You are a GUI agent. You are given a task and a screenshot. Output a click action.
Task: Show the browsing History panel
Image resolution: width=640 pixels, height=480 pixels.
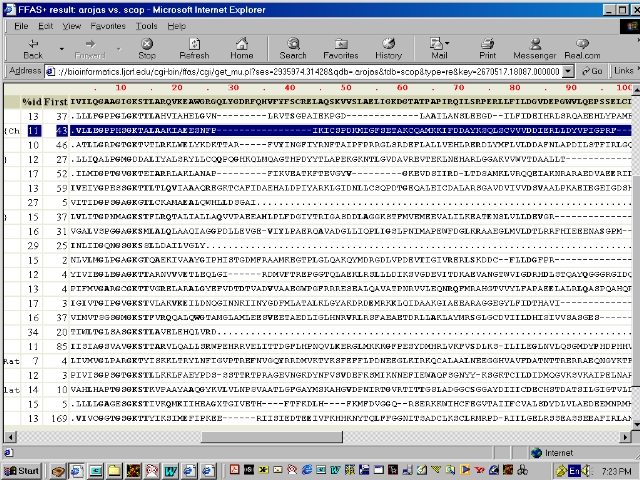pyautogui.click(x=389, y=48)
